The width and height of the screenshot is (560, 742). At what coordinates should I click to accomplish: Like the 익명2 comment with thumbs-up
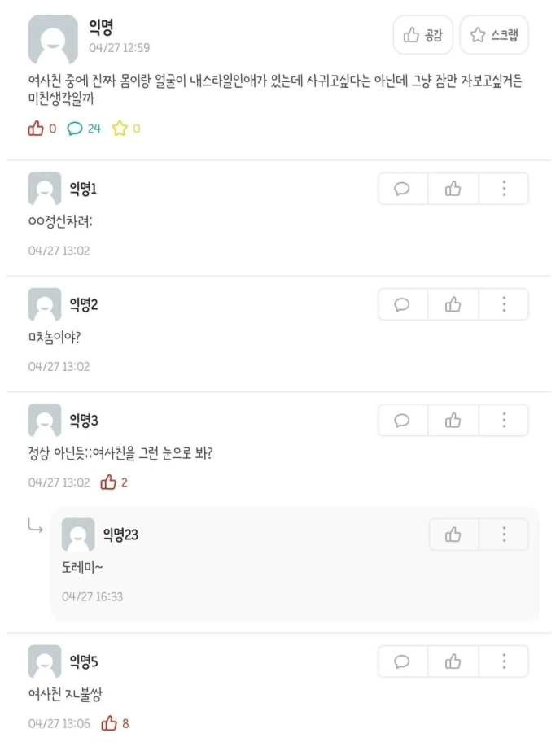(453, 305)
